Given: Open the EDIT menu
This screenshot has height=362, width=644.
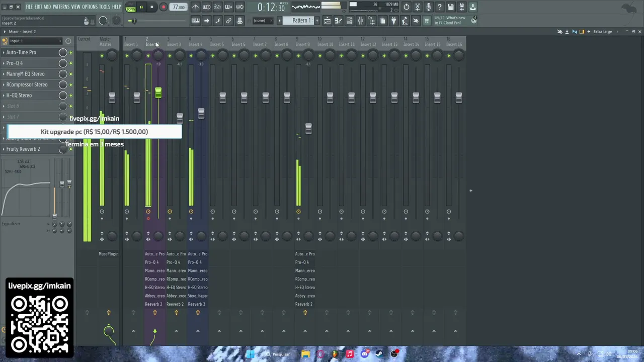Looking at the screenshot, I should point(38,7).
